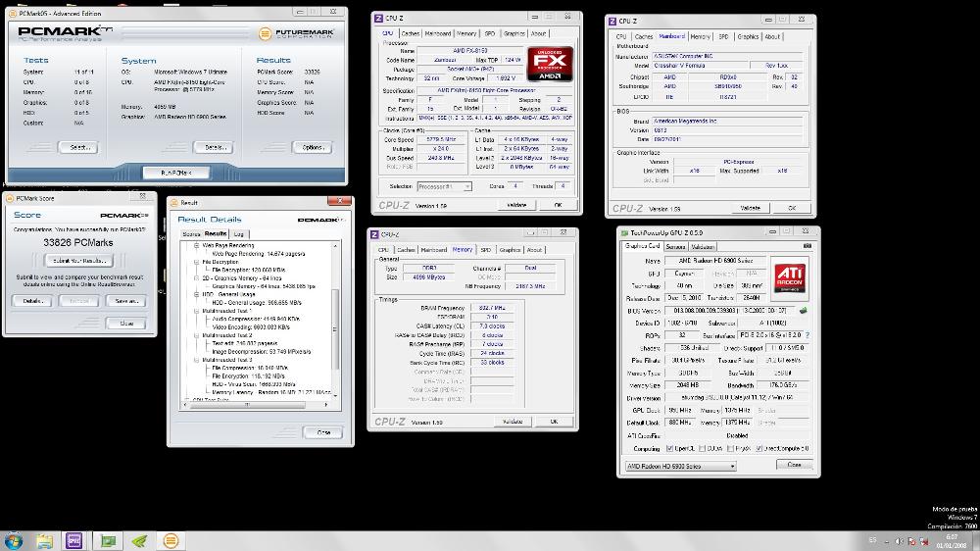Click the GPU Name field in GPU-Z
Viewport: 980px width, 551px height.
coord(715,260)
